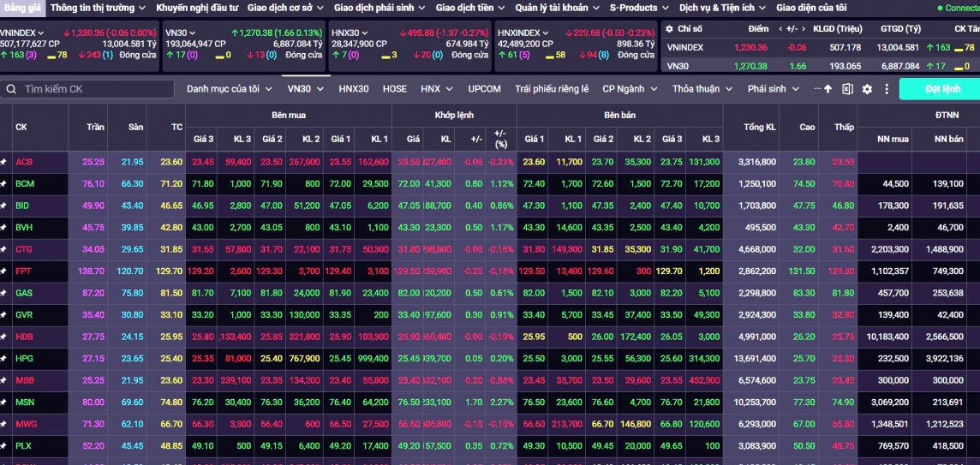Expand the Danh mục của tôi dropdown

pos(230,89)
